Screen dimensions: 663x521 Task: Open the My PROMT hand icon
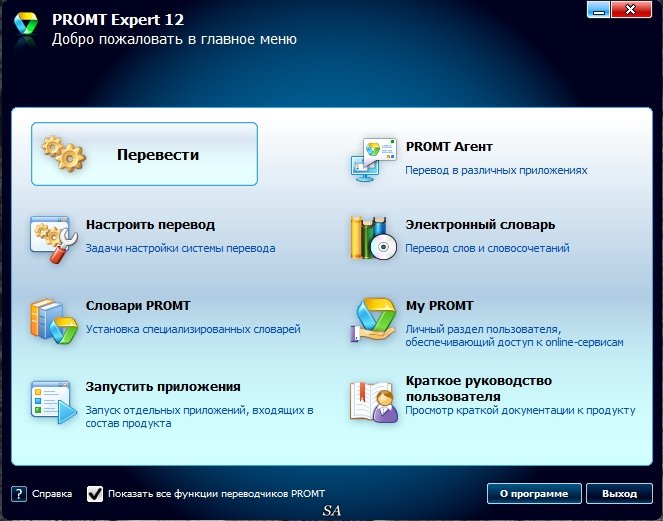pyautogui.click(x=373, y=320)
